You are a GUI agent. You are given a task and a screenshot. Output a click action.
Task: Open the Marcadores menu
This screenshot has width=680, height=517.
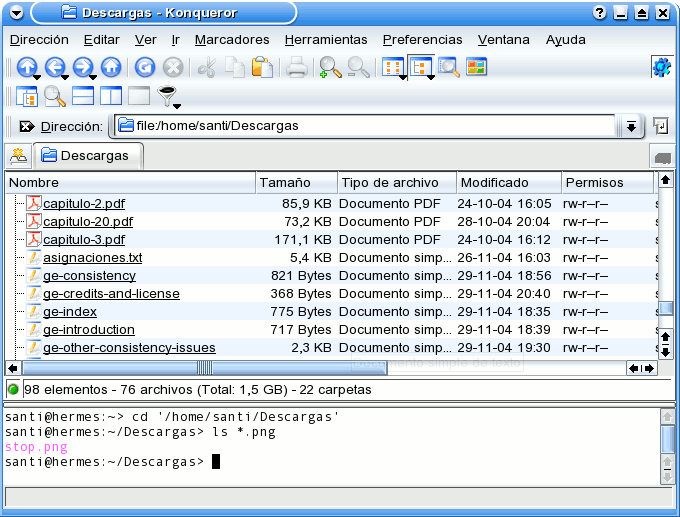232,40
